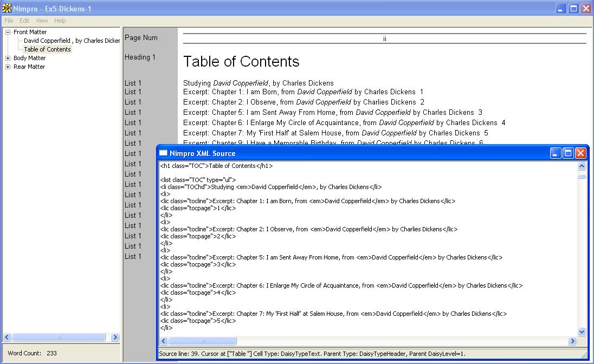594x364 pixels.
Task: Select the Body Matter tree item
Action: coord(30,58)
